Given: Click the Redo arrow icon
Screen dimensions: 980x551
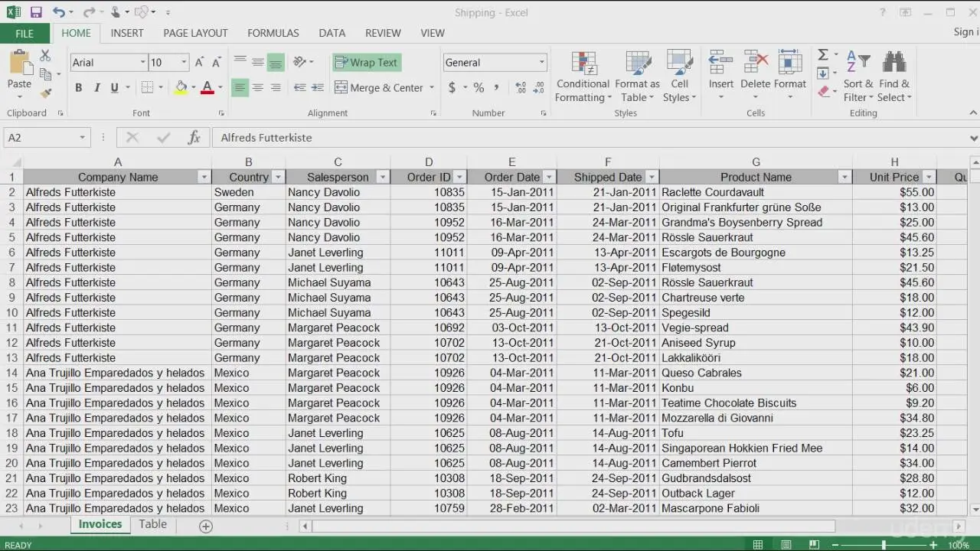Looking at the screenshot, I should coord(89,12).
